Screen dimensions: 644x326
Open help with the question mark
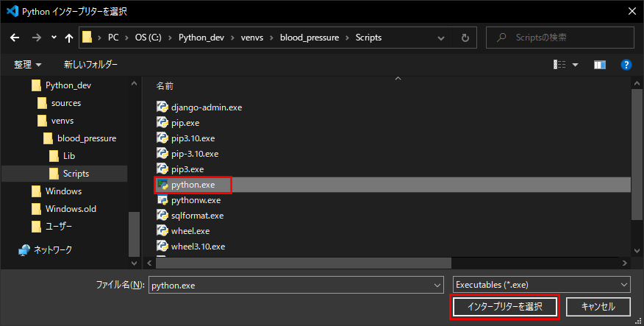[x=626, y=65]
